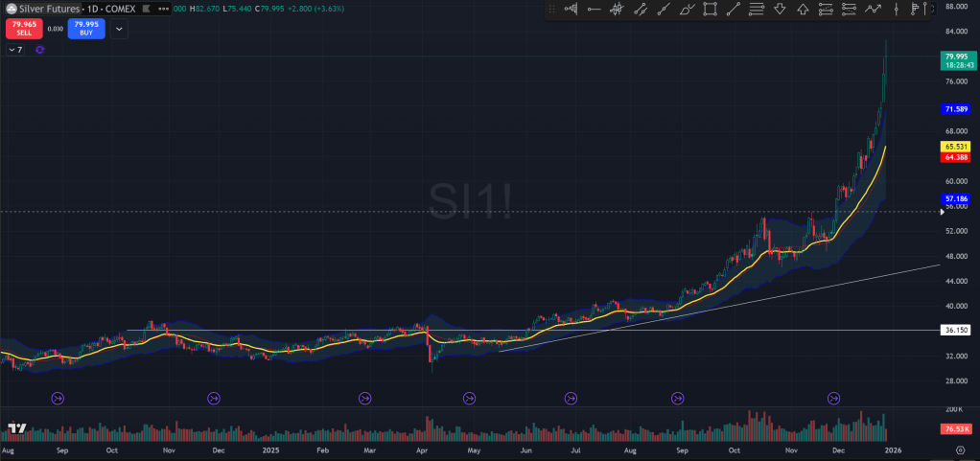Click the yellow 65.531 price label
Screen dimensions: 980x461
click(x=954, y=147)
